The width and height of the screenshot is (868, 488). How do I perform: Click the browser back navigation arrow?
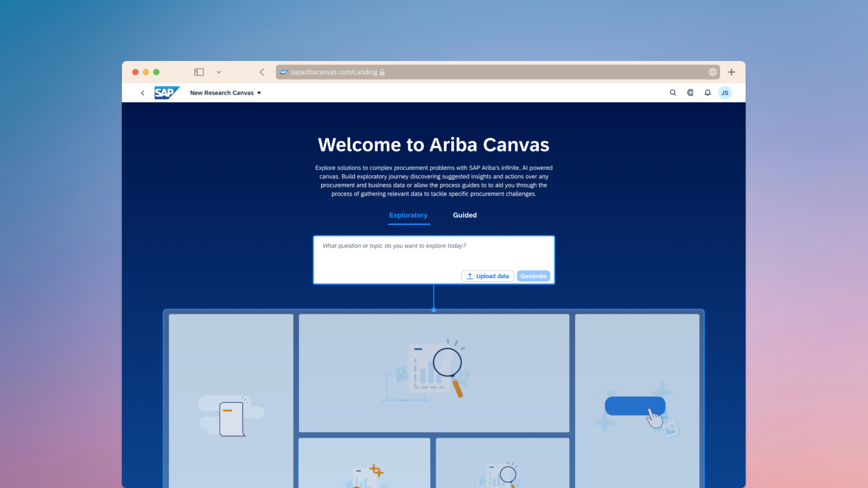[262, 72]
